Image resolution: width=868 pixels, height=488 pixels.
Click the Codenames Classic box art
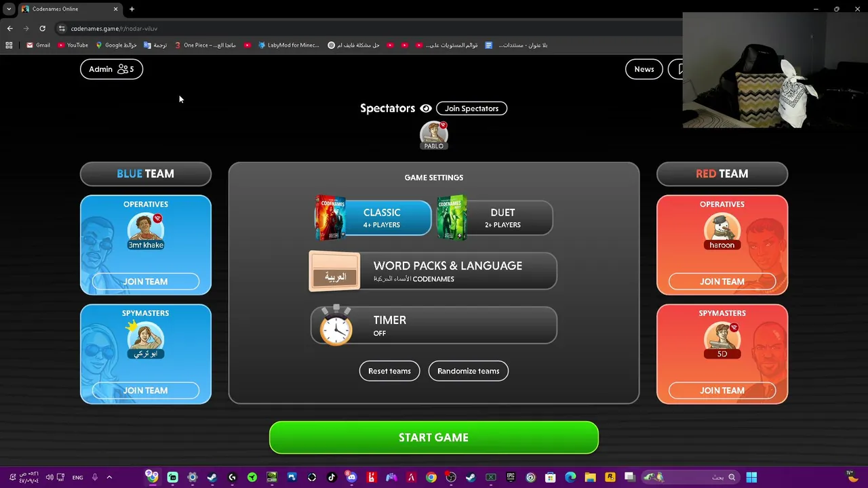point(331,218)
